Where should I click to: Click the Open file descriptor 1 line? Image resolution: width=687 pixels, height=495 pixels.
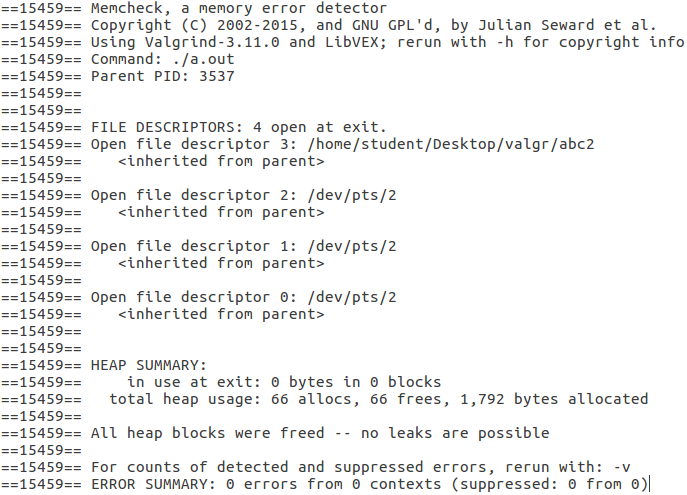(244, 246)
